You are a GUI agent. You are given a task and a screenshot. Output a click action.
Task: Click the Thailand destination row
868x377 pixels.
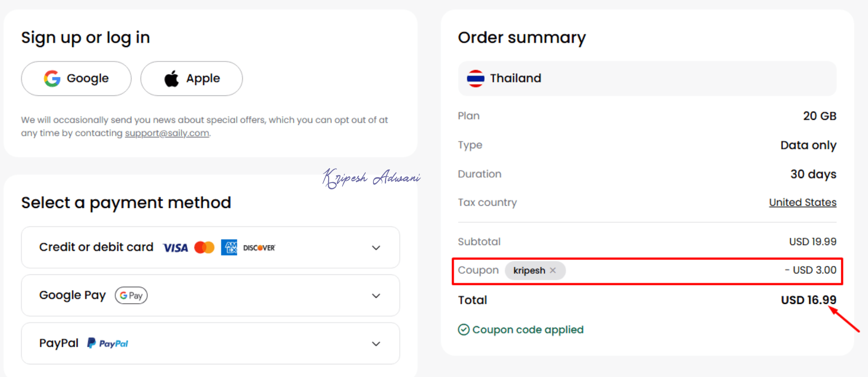click(647, 79)
